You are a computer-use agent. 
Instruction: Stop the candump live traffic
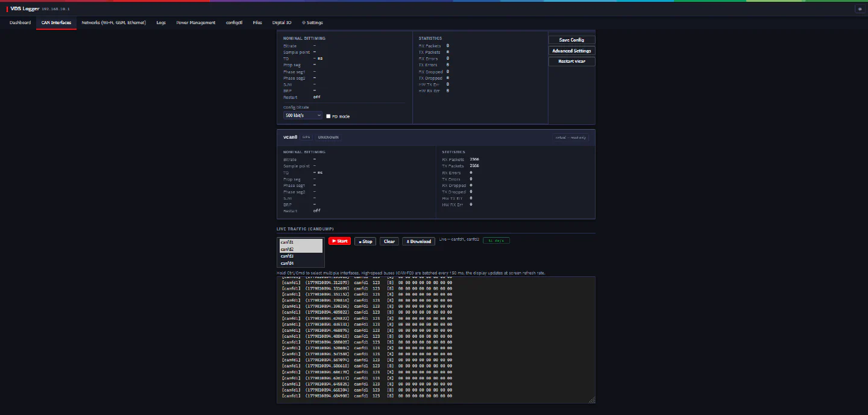[365, 241]
